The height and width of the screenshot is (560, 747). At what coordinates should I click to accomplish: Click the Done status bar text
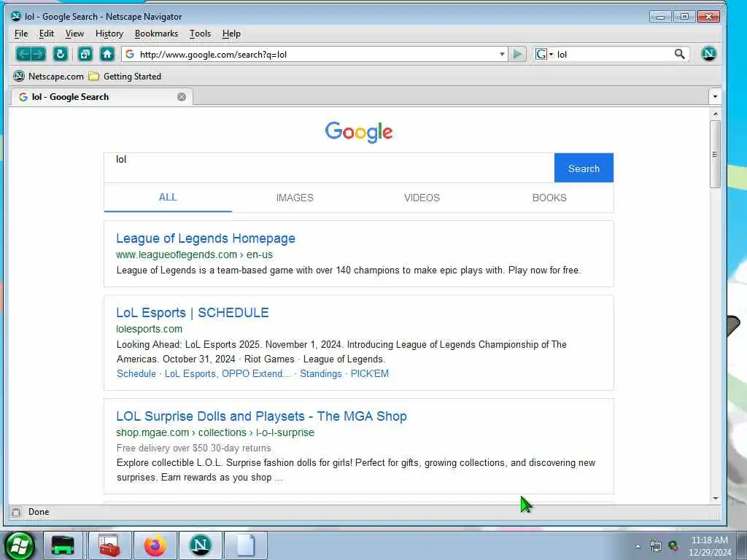pyautogui.click(x=39, y=513)
